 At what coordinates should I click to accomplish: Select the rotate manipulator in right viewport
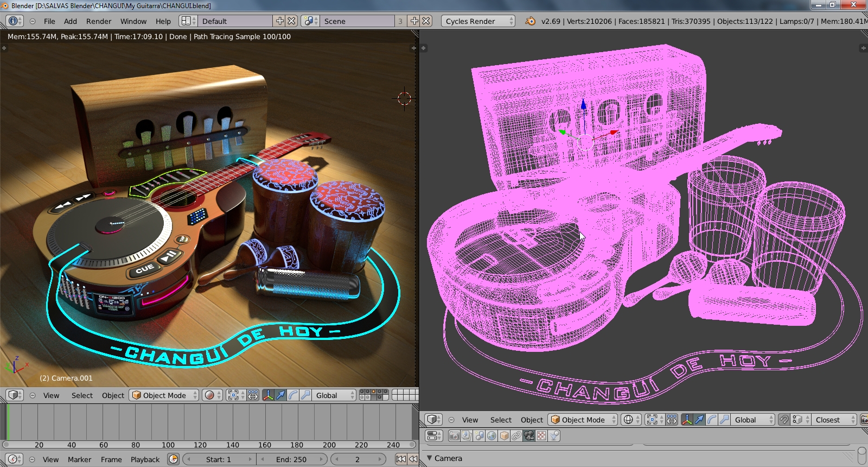click(712, 420)
